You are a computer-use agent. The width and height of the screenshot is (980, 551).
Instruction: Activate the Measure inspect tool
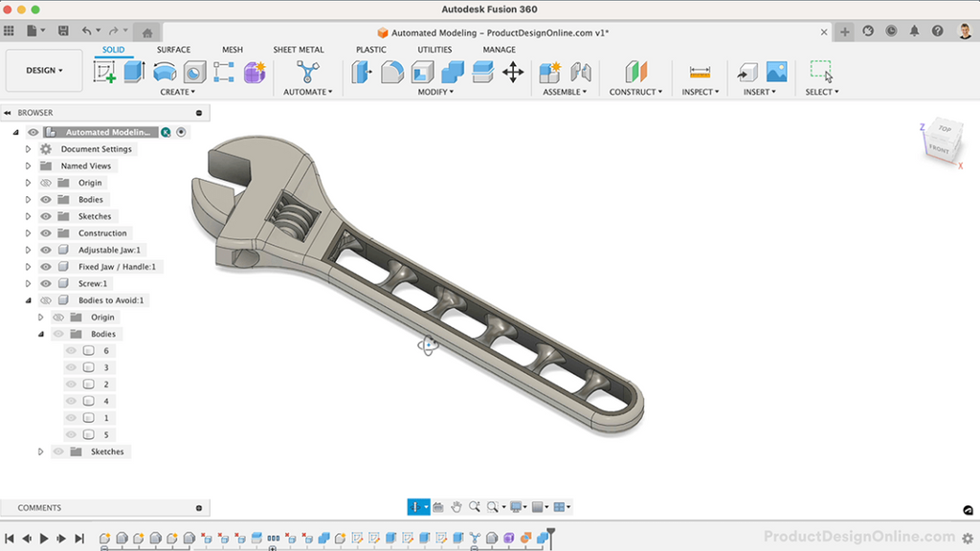[x=700, y=73]
